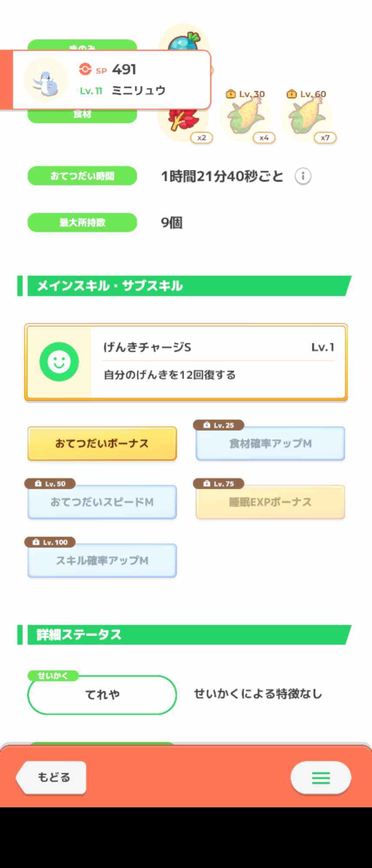Tap the info icon beside helping time
The height and width of the screenshot is (868, 372).
point(303,176)
